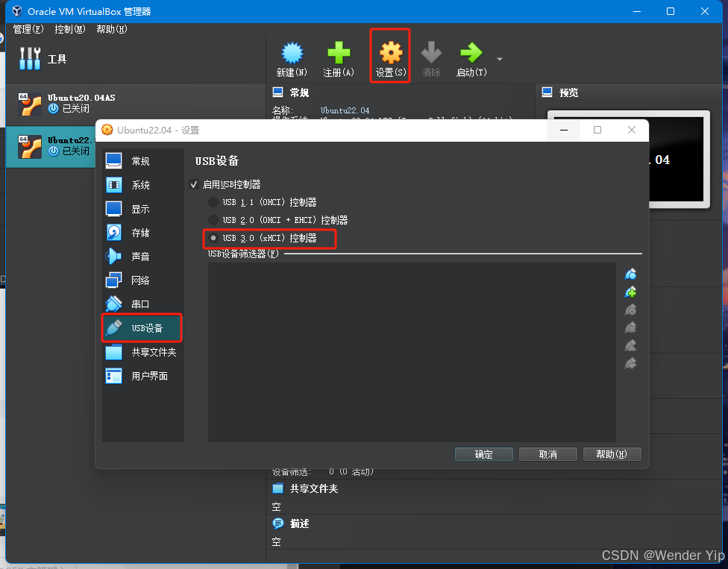Choose USB 2.0 (OHCI + EHCI) controller radio
The width and height of the screenshot is (728, 569).
point(213,220)
